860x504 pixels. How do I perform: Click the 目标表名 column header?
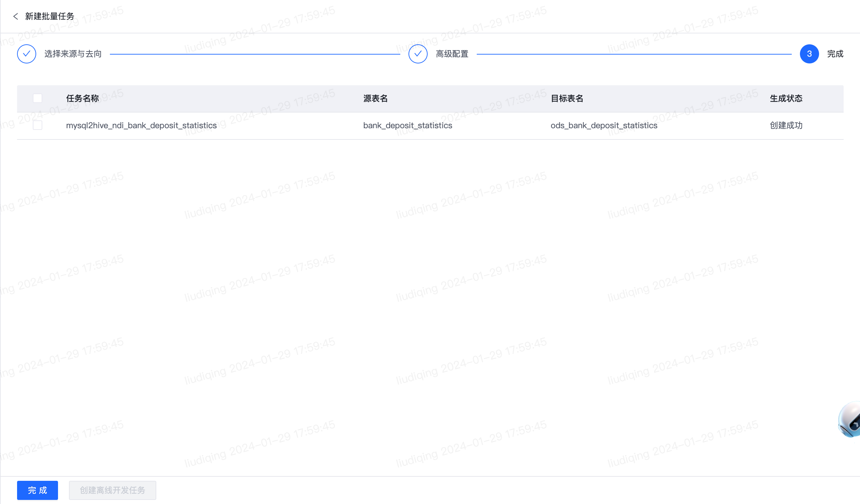pos(567,99)
